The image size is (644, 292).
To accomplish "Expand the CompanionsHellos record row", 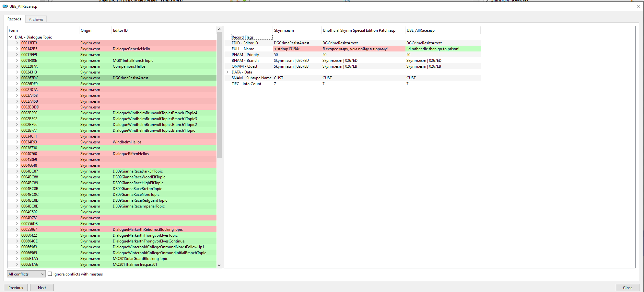I will [17, 66].
